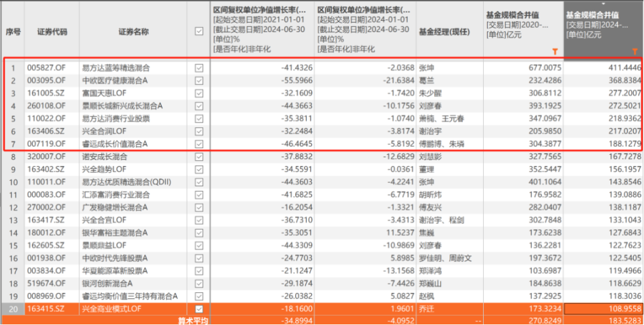Click the fund name 广发稳健增长混合A
Image resolution: width=644 pixels, height=325 pixels.
tap(115, 208)
